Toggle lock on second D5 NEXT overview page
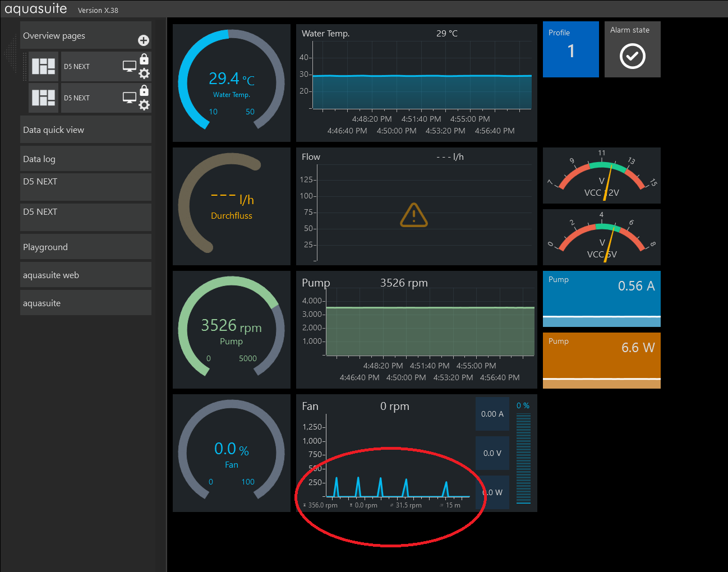The height and width of the screenshot is (572, 728). point(144,90)
